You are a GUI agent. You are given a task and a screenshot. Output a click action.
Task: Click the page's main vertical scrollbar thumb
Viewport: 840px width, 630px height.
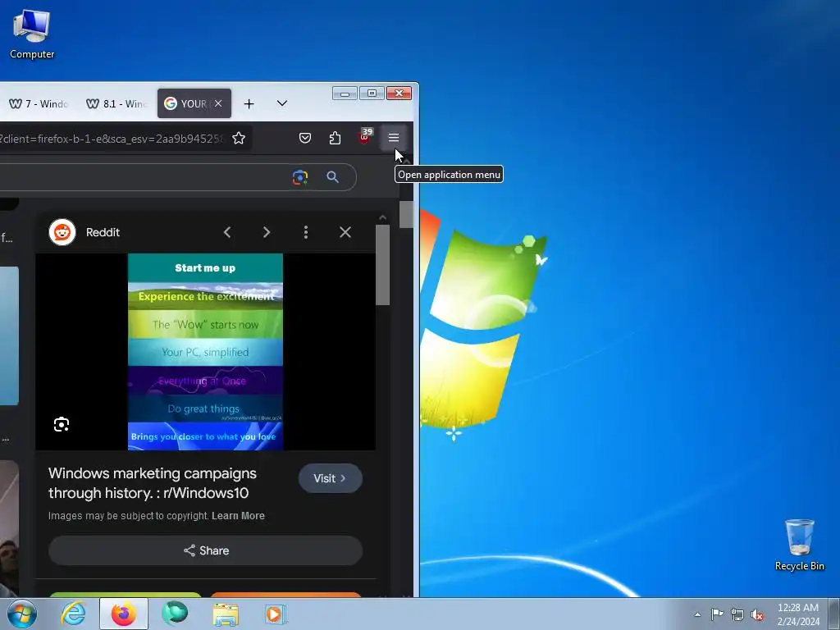pyautogui.click(x=406, y=214)
